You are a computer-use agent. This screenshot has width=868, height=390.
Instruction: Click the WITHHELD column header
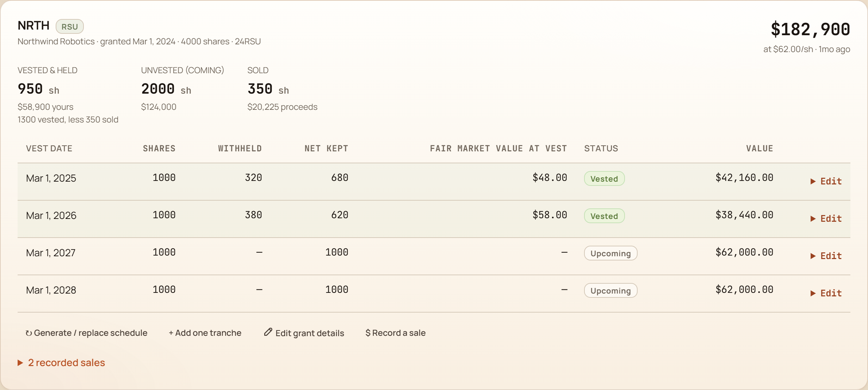coord(240,149)
